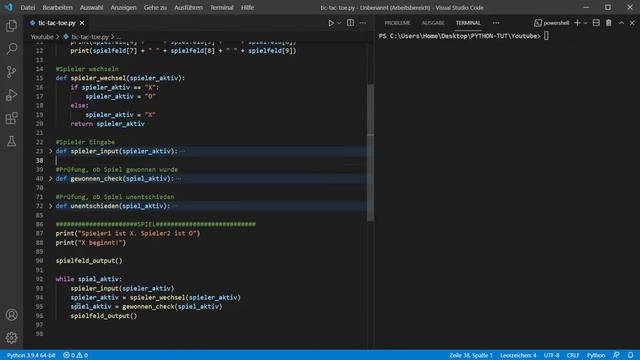Switch to PROBLEME panel tab
This screenshot has width=640, height=360.
tap(397, 23)
